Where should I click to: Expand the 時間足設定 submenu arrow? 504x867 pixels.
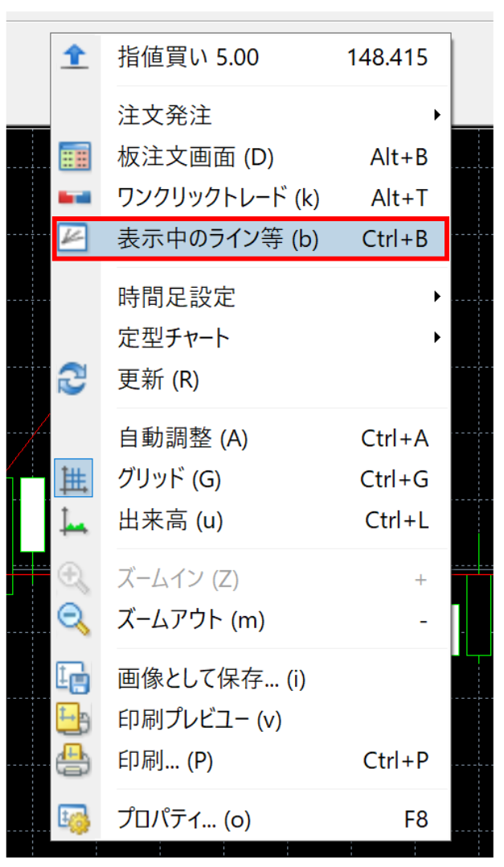click(437, 296)
